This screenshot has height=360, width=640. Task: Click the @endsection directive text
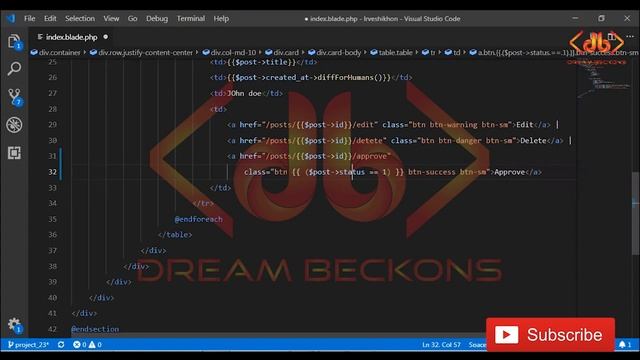[x=95, y=329]
